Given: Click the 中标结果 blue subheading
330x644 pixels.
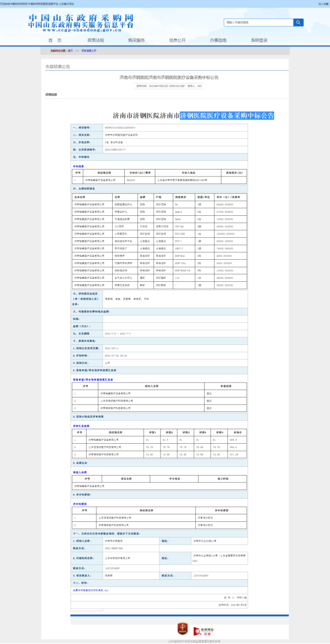Looking at the screenshot, I should [78, 166].
